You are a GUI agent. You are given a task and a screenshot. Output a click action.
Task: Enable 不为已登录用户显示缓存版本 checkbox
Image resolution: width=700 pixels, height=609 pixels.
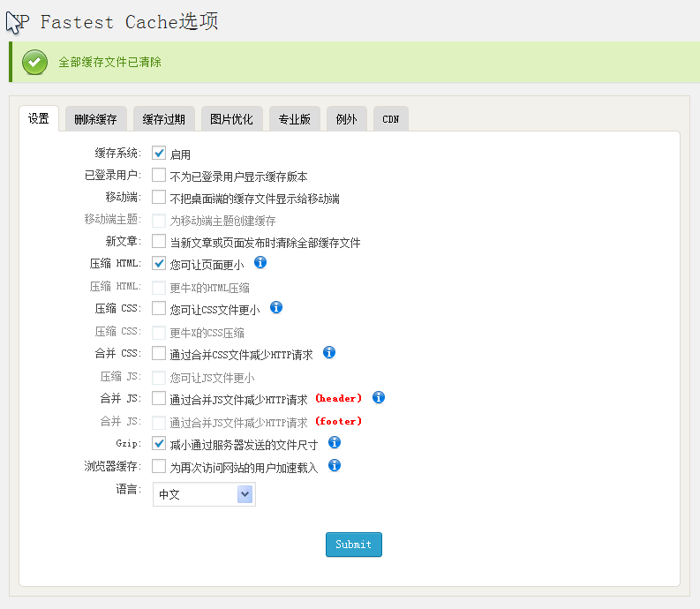(x=159, y=175)
